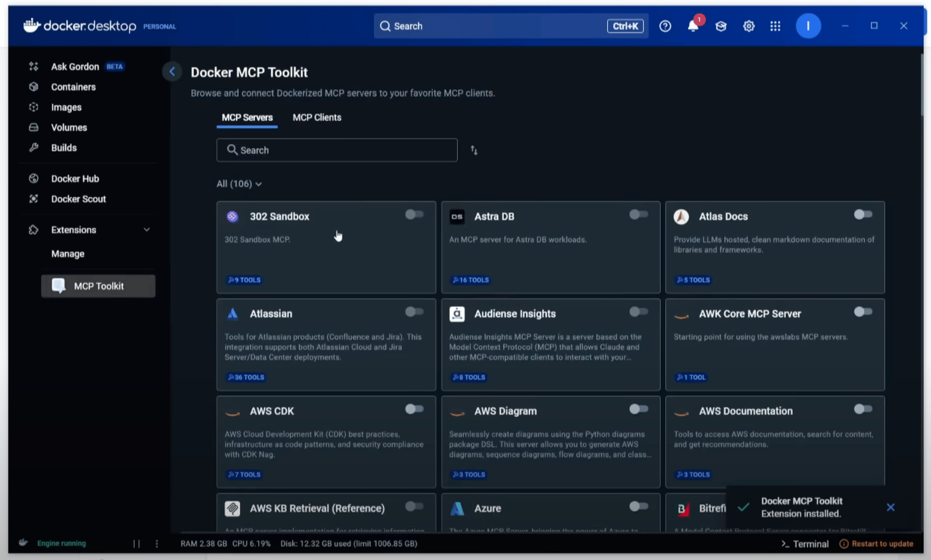Enable the AWS Documentation server toggle

tap(863, 409)
